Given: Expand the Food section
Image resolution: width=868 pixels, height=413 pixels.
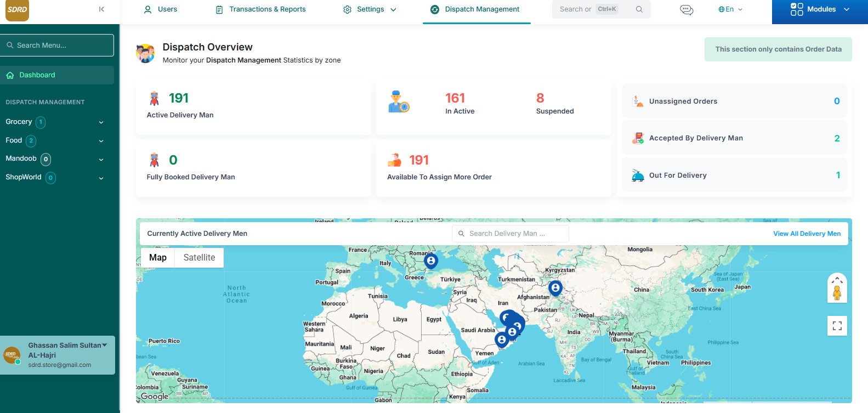Looking at the screenshot, I should (101, 141).
